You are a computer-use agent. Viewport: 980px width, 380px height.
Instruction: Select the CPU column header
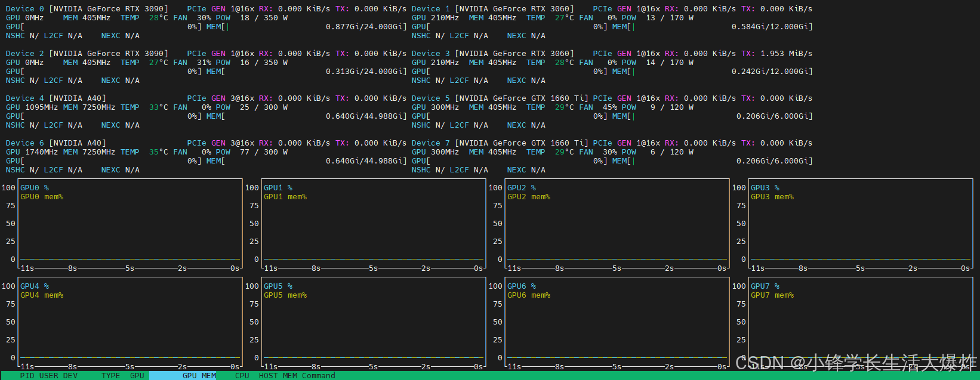[x=242, y=376]
